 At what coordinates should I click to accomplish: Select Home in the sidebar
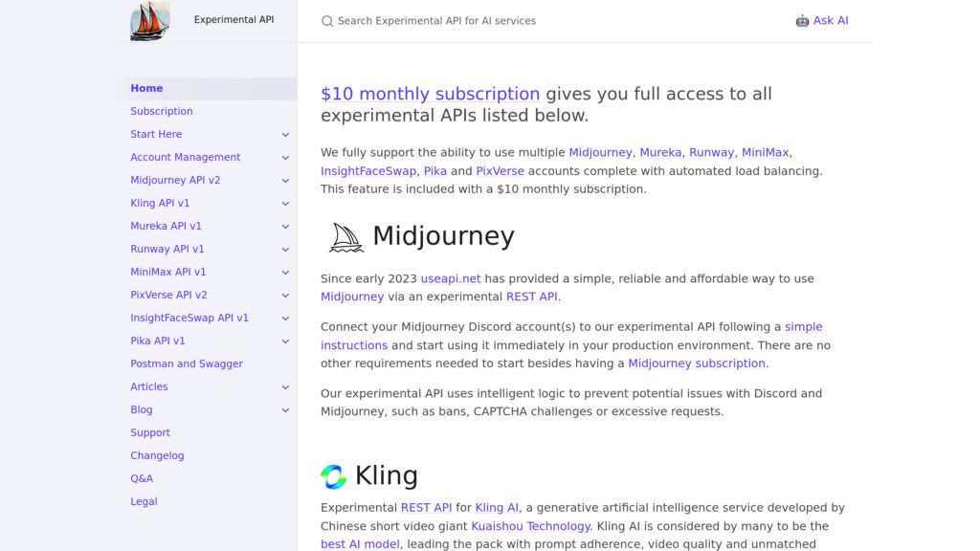point(145,88)
